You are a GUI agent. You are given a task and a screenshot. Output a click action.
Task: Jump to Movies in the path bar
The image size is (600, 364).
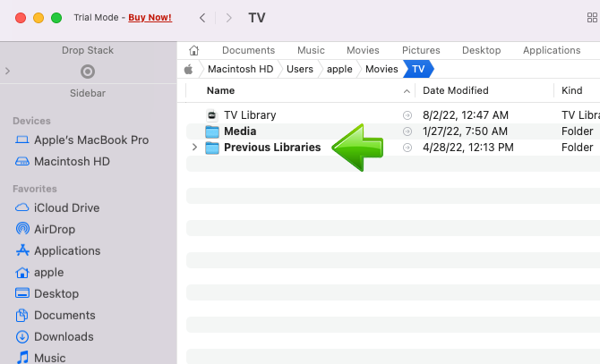(381, 69)
